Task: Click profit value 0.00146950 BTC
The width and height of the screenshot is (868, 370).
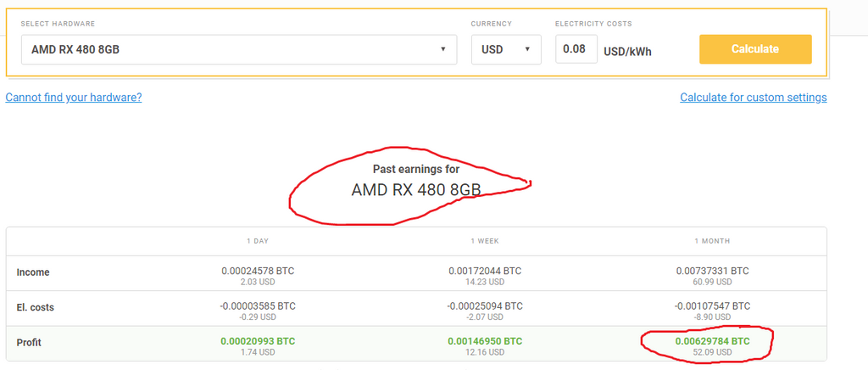Action: (x=485, y=342)
